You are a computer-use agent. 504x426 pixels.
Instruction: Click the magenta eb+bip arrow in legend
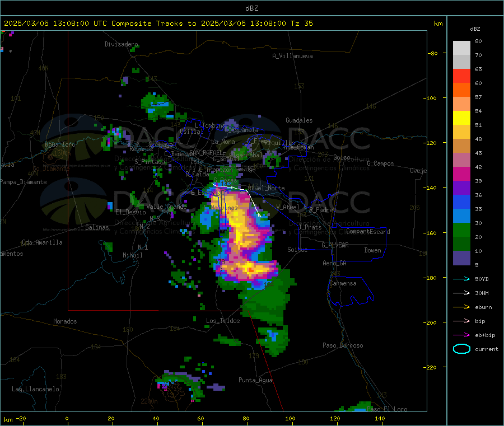[461, 335]
